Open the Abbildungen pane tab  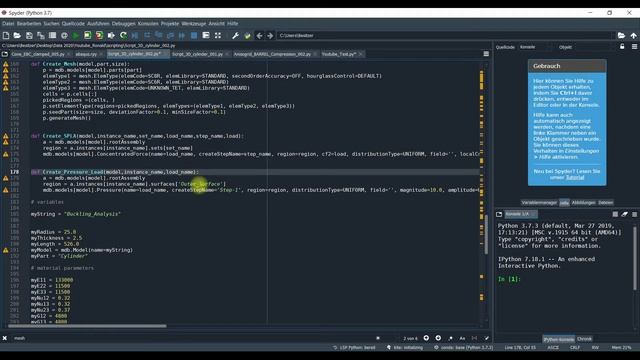[583, 202]
